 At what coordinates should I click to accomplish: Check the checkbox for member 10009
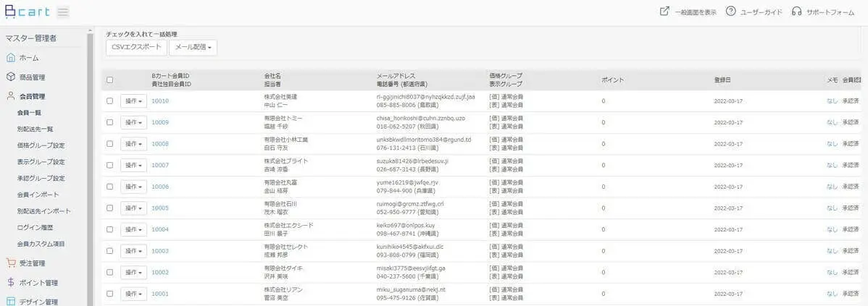109,122
